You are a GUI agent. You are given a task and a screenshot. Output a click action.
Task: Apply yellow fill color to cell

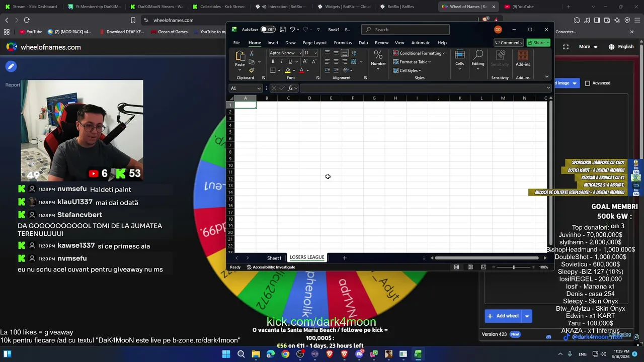pyautogui.click(x=288, y=70)
